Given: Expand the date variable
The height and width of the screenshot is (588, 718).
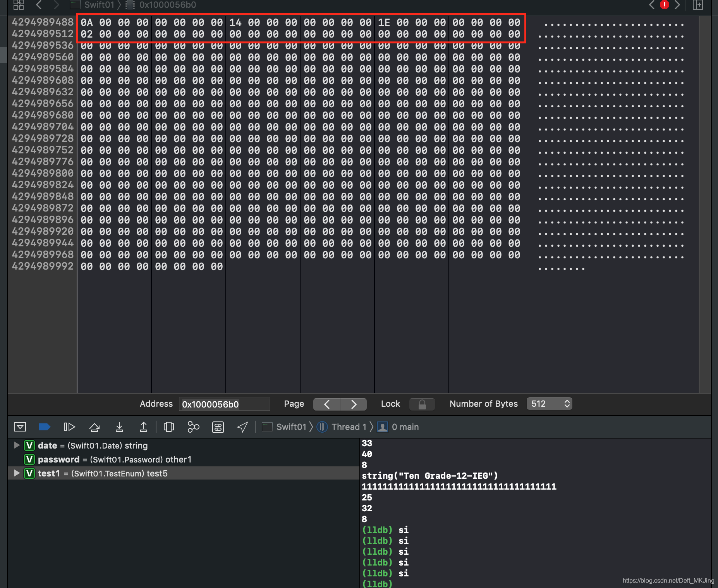Looking at the screenshot, I should click(x=17, y=445).
